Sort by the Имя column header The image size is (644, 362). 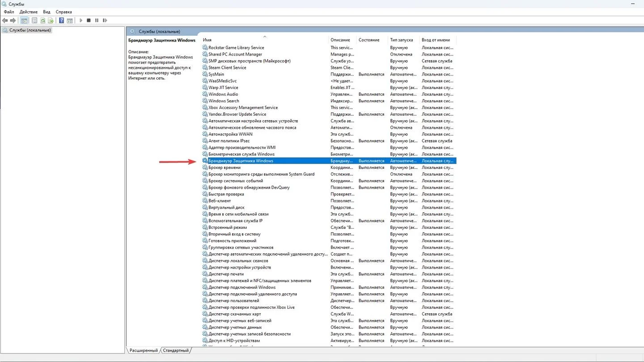(265, 40)
